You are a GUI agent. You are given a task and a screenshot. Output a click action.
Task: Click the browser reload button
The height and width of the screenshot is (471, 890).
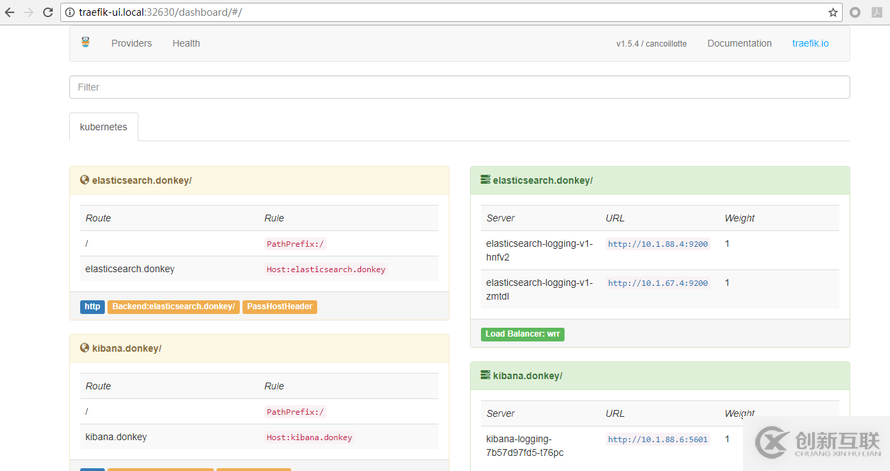(x=47, y=12)
